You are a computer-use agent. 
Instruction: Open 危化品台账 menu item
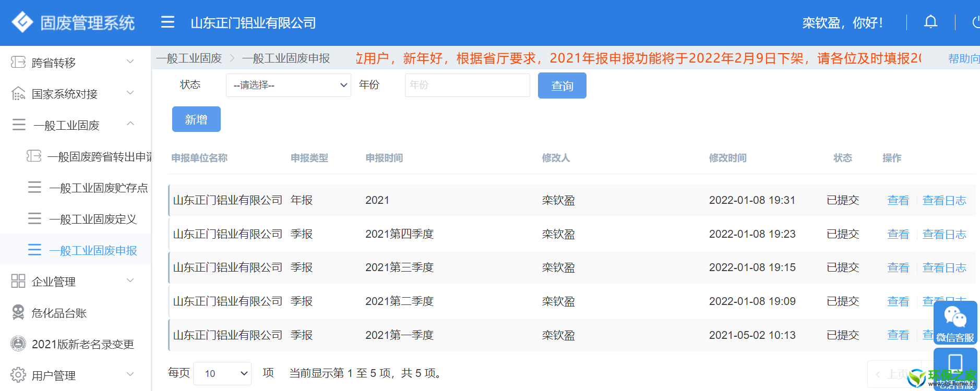(59, 313)
